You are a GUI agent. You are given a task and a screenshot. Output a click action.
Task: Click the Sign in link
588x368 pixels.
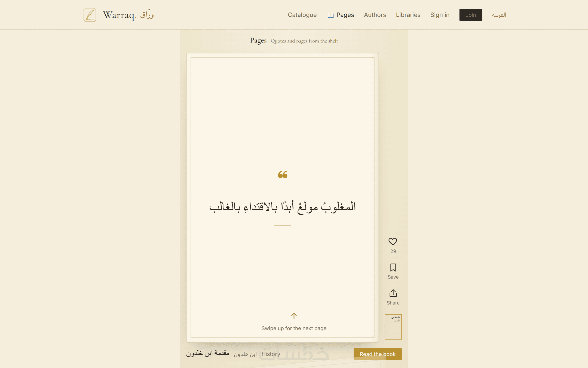pos(440,15)
